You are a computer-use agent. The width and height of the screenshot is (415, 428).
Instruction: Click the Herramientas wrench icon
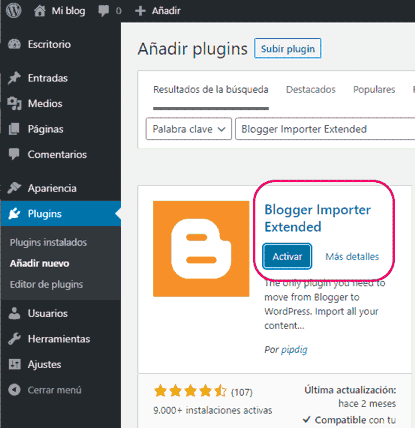14,339
